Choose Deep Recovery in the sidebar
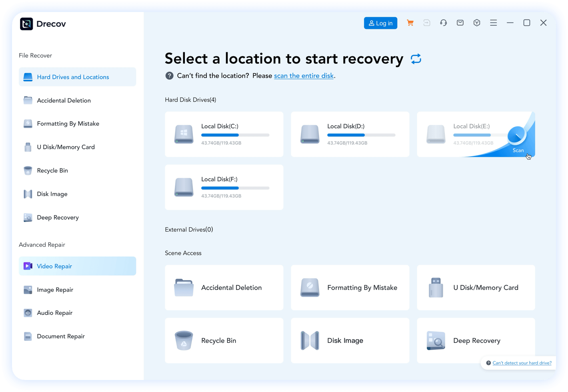The width and height of the screenshot is (568, 392). 58,217
